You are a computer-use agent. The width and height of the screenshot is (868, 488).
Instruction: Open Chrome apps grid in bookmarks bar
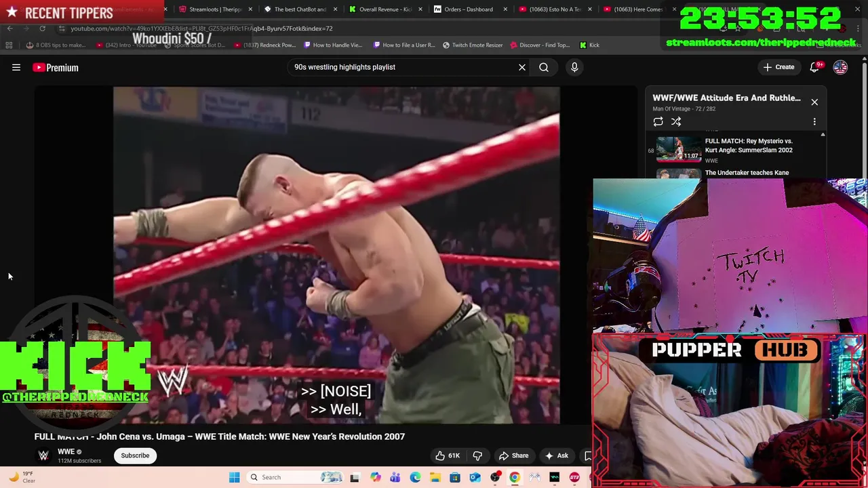click(9, 45)
